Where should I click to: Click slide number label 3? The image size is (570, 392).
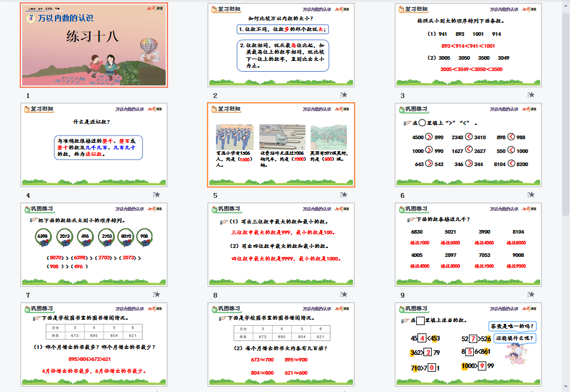[x=403, y=96]
